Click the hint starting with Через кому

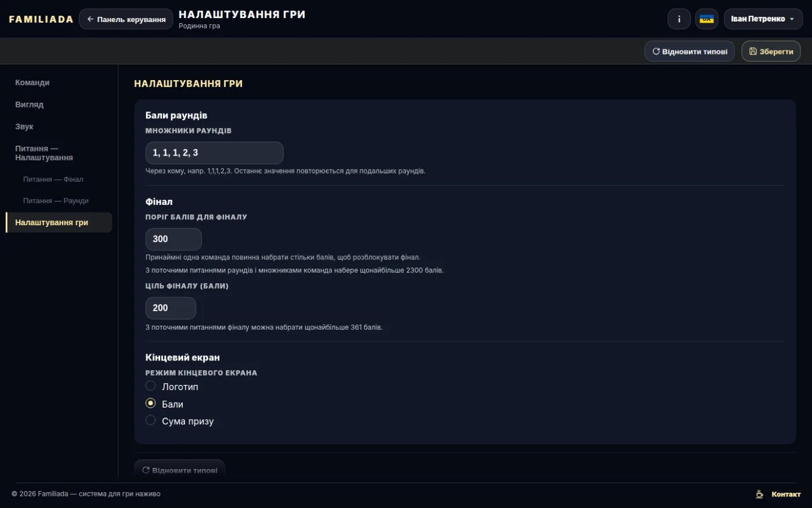(x=285, y=171)
